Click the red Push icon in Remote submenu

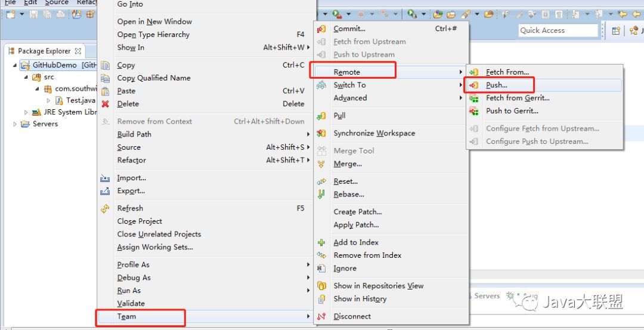473,85
